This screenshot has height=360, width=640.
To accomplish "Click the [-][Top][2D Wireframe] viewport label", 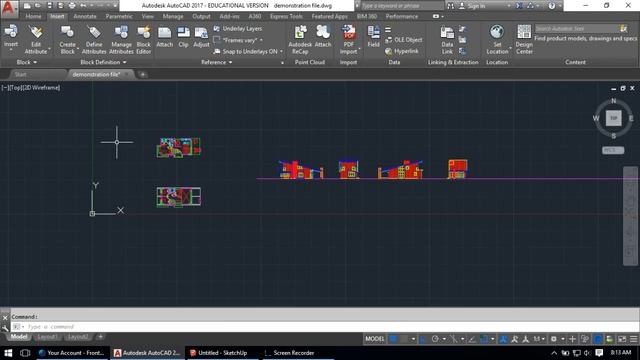I will point(31,87).
